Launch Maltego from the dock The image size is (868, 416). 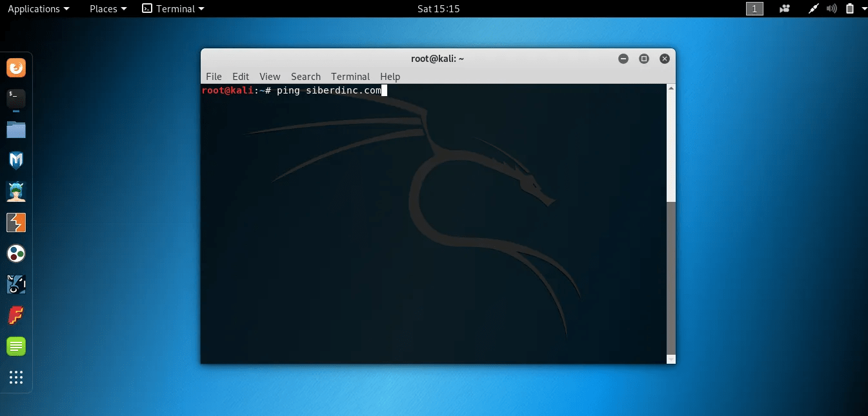16,253
